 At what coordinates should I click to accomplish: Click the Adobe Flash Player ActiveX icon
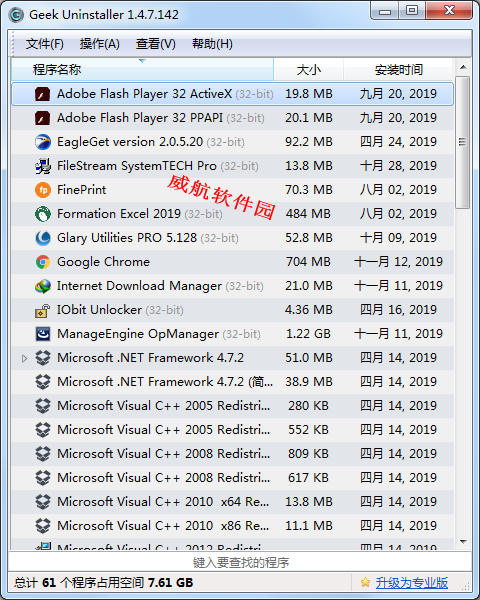42,94
